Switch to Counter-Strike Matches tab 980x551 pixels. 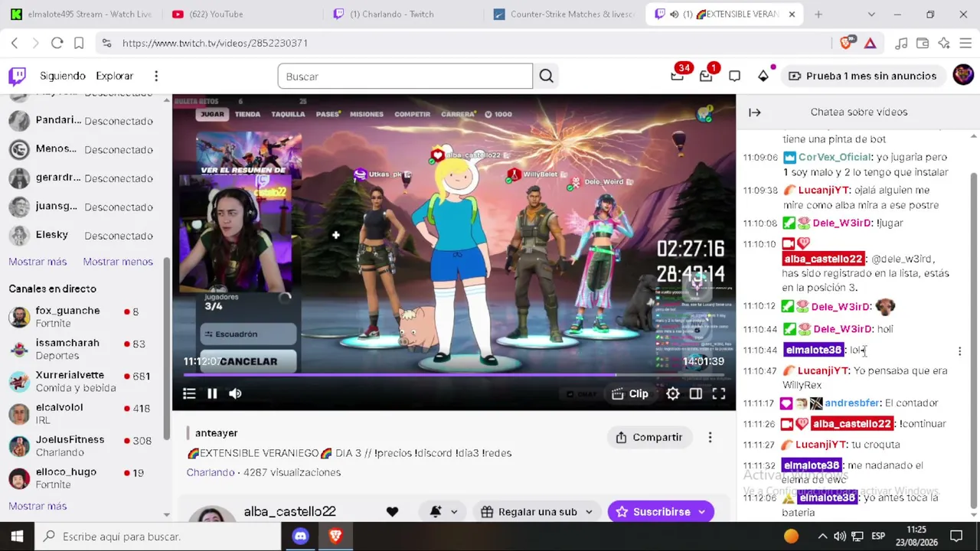pyautogui.click(x=563, y=14)
